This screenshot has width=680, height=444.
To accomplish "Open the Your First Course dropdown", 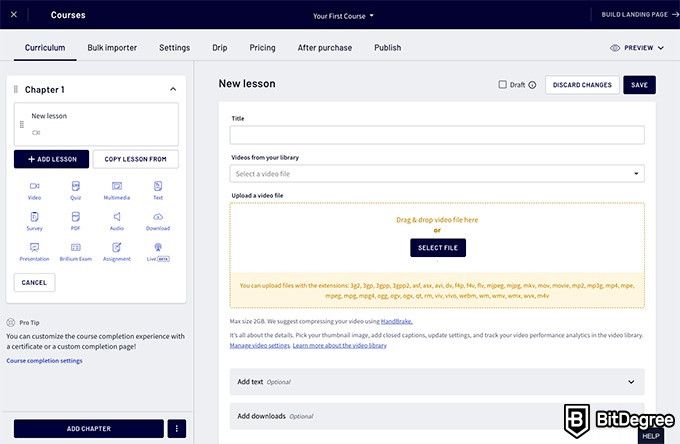I will (x=343, y=16).
